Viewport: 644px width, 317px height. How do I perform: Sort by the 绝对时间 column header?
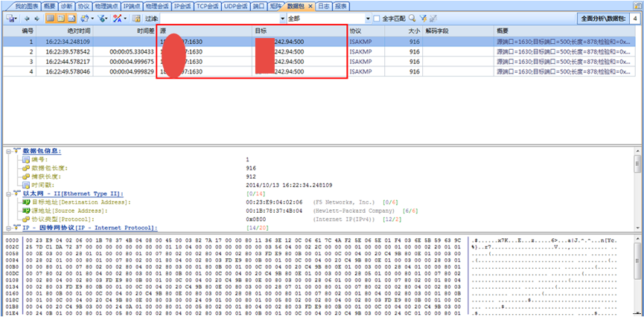[78, 31]
